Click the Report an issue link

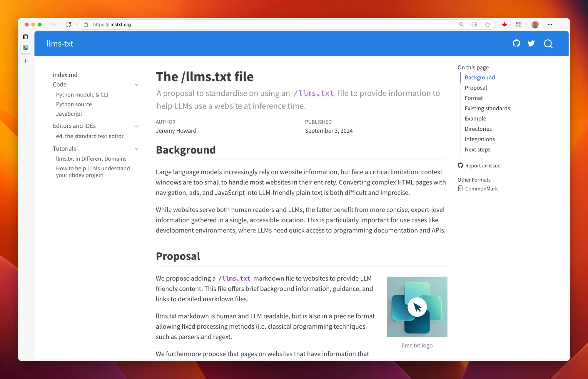pyautogui.click(x=482, y=166)
